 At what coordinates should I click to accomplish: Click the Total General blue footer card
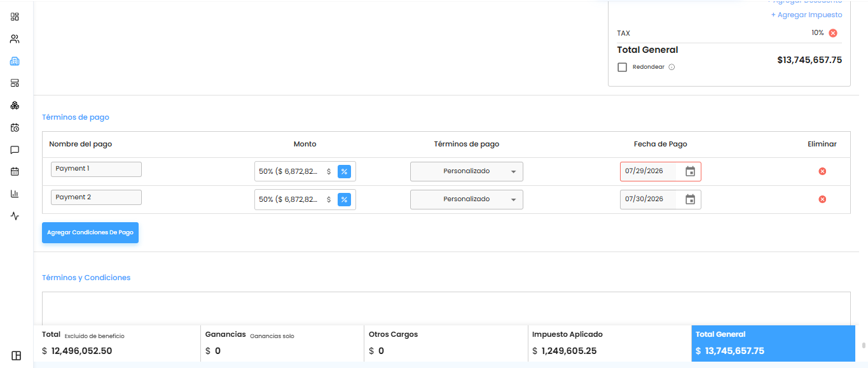click(x=773, y=344)
